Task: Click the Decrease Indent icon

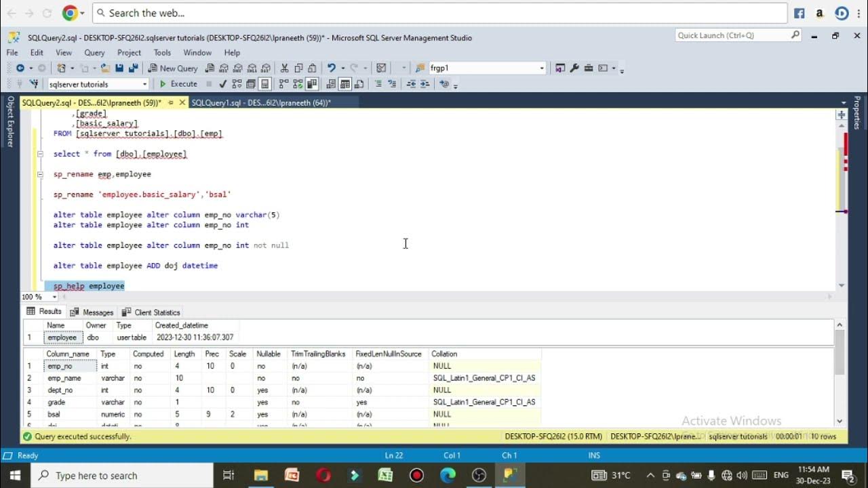Action: pos(411,84)
